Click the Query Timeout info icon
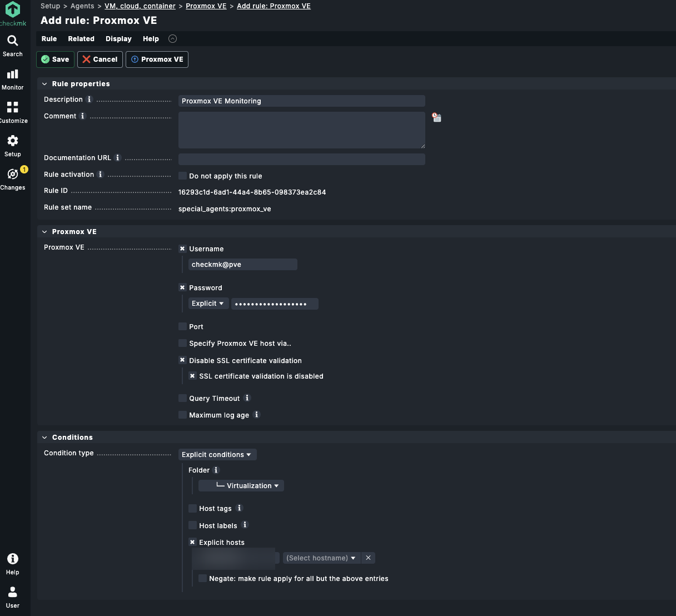The width and height of the screenshot is (676, 616). [247, 398]
